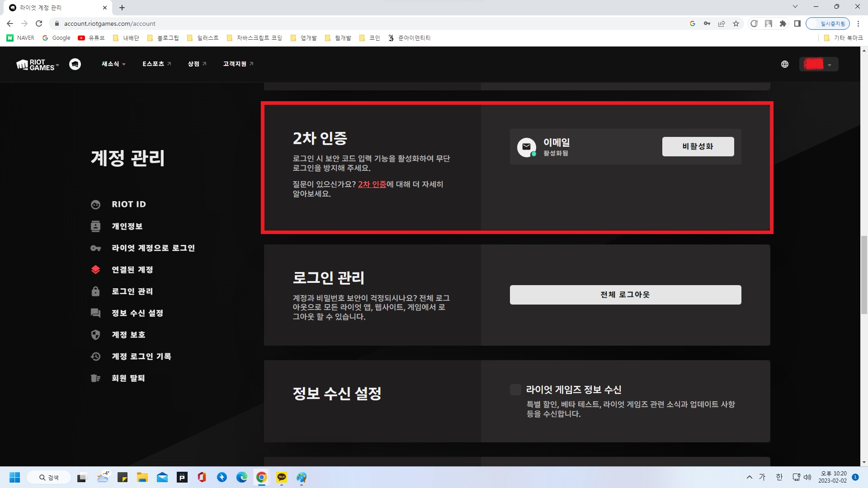
Task: Click the lock icon for 로그인 관리
Action: 95,291
